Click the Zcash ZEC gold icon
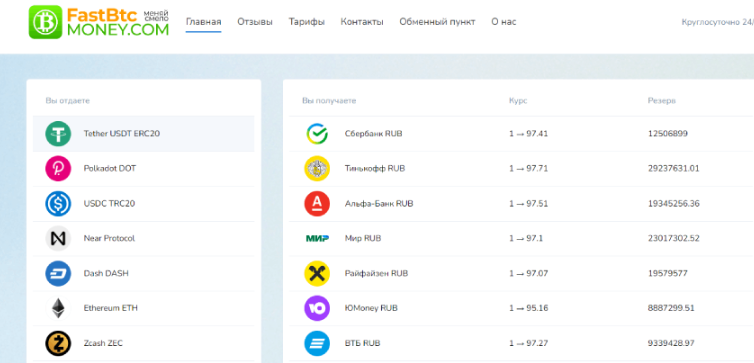Image resolution: width=754 pixels, height=363 pixels. [58, 343]
